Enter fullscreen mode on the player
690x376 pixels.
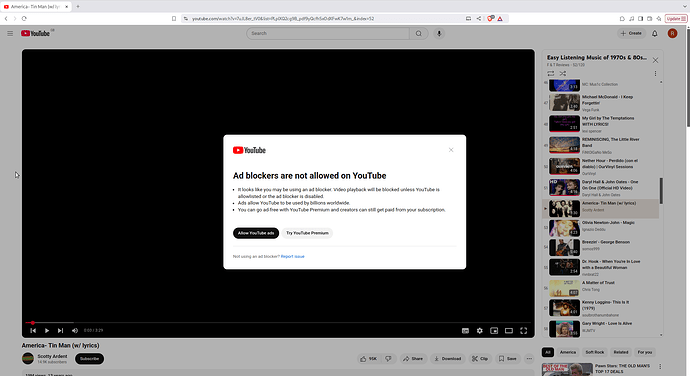(x=524, y=331)
